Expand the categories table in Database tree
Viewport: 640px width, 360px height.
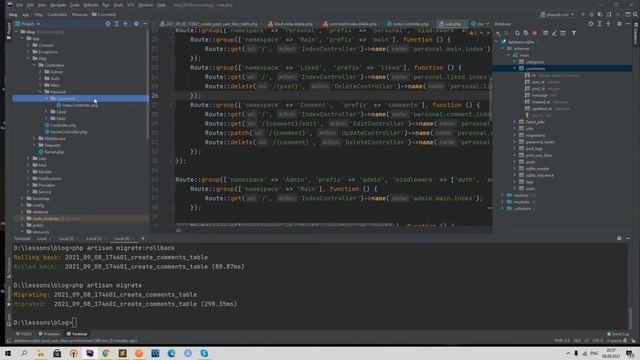pos(515,62)
